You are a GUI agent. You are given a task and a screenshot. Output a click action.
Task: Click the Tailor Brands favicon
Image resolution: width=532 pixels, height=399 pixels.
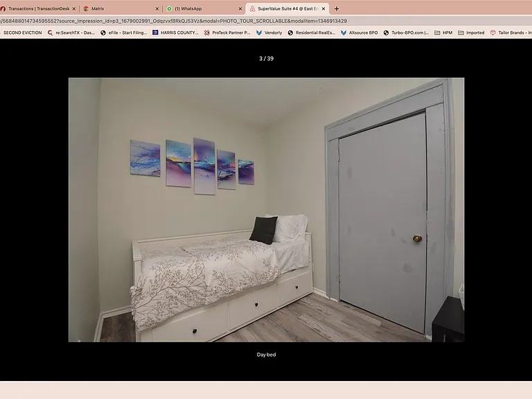coord(493,33)
